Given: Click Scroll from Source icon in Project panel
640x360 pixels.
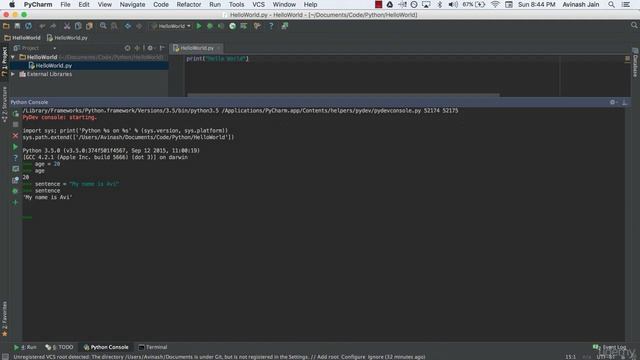Looking at the screenshot, I should (x=127, y=48).
